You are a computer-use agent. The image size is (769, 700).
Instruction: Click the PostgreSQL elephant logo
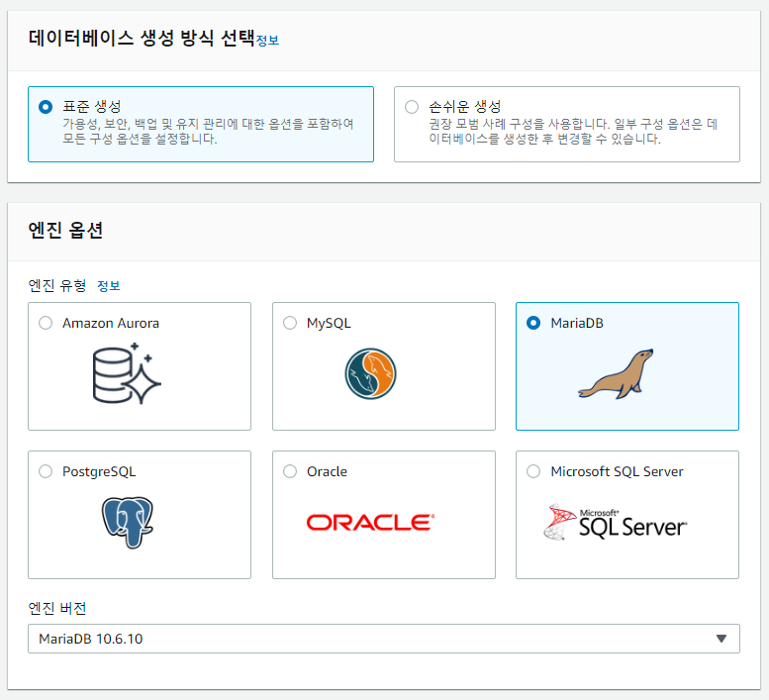[128, 523]
